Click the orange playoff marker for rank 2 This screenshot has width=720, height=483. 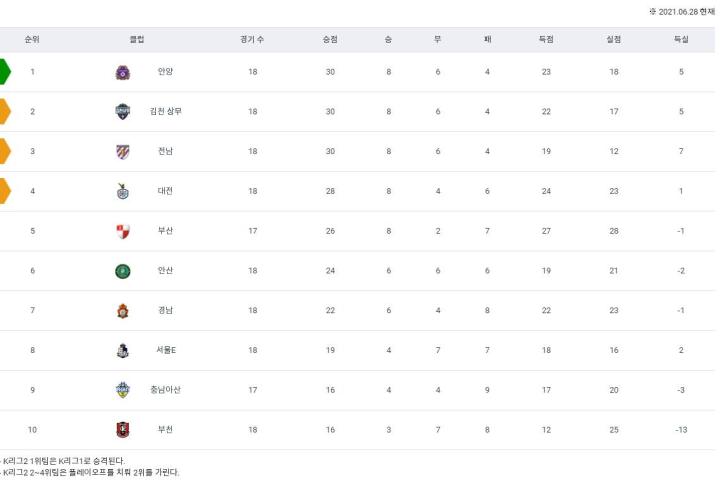click(5, 112)
